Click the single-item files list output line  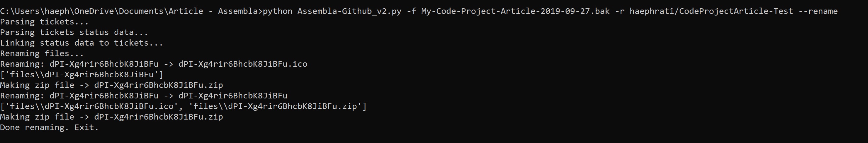82,75
